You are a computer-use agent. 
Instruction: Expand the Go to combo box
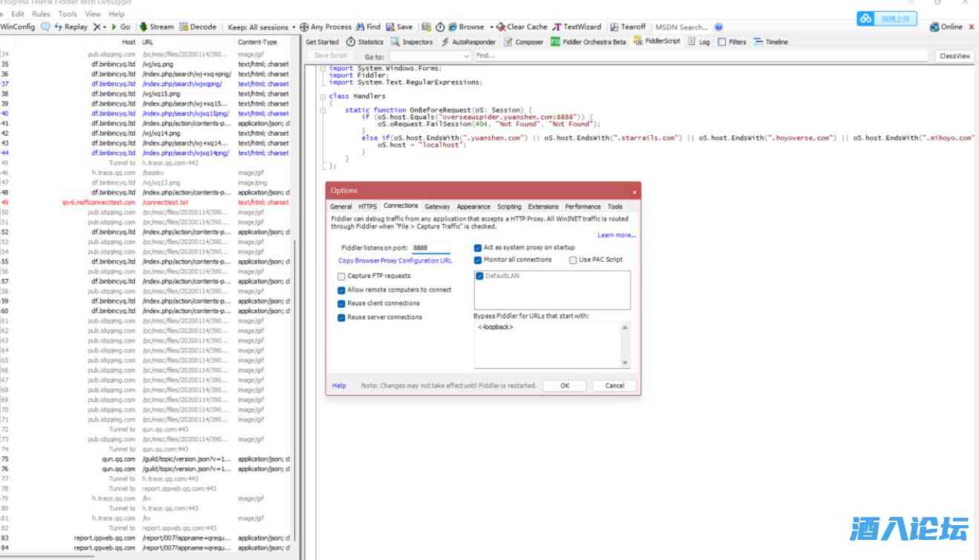tap(466, 56)
